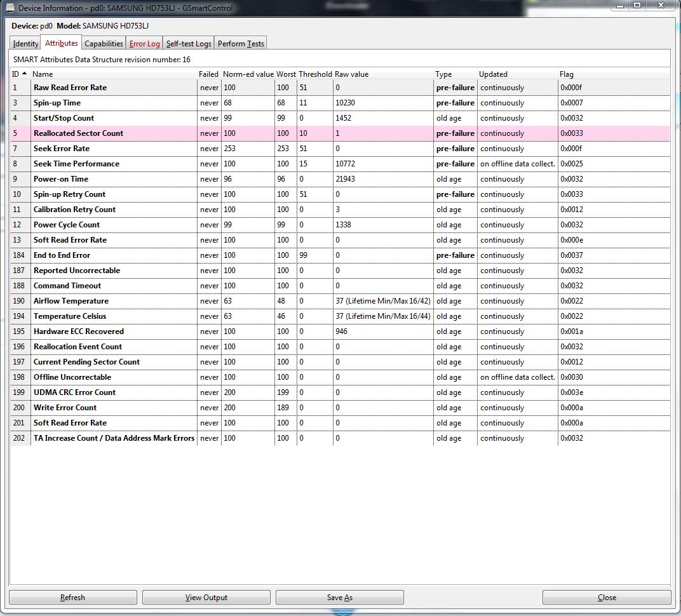The image size is (681, 616).
Task: Select the Offline Uncorrectable row
Action: point(340,377)
